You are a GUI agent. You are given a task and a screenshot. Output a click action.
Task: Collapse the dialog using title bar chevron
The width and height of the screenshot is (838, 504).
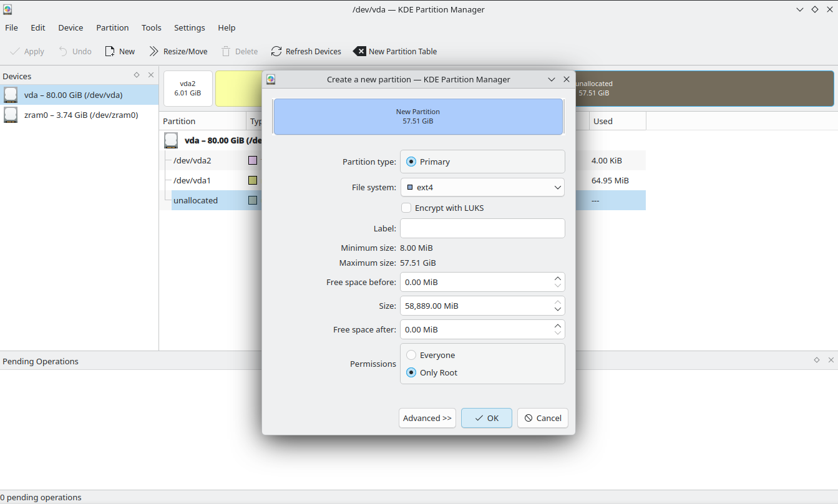(552, 79)
